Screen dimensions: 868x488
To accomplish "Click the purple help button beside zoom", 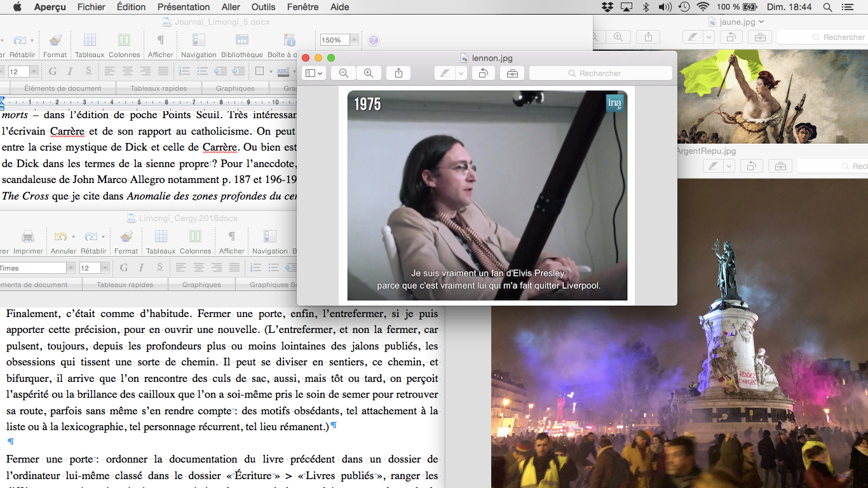I will click(374, 40).
